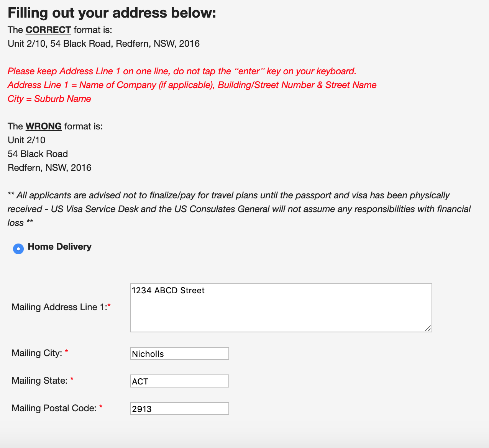This screenshot has height=448, width=489.
Task: Click the line '54 Black Road' in wrong format
Action: [x=38, y=154]
